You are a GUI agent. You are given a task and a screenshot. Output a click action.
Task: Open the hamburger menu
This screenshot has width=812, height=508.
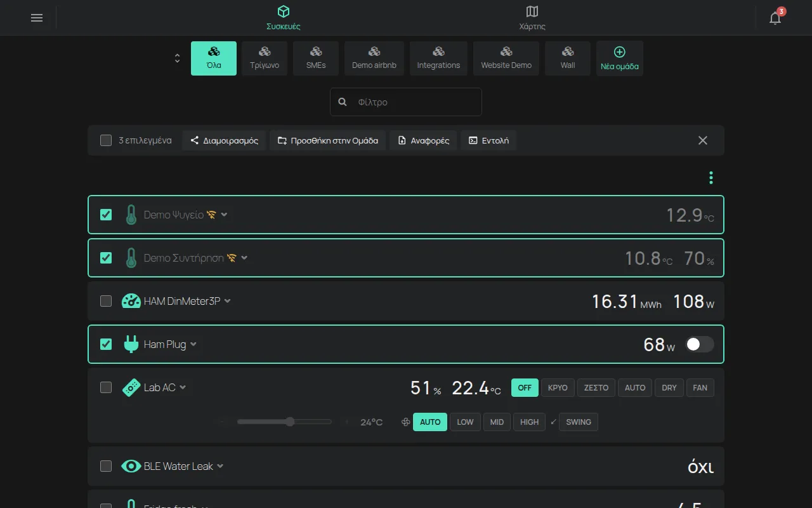[37, 18]
